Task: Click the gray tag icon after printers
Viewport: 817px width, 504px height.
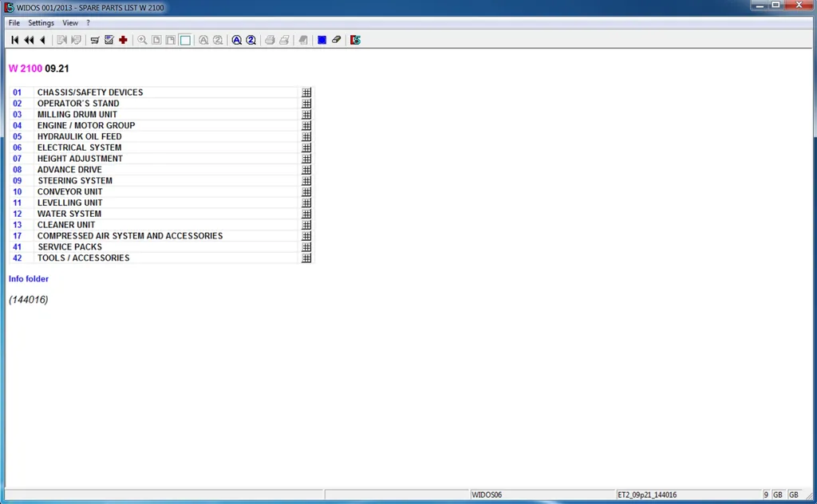Action: click(302, 40)
